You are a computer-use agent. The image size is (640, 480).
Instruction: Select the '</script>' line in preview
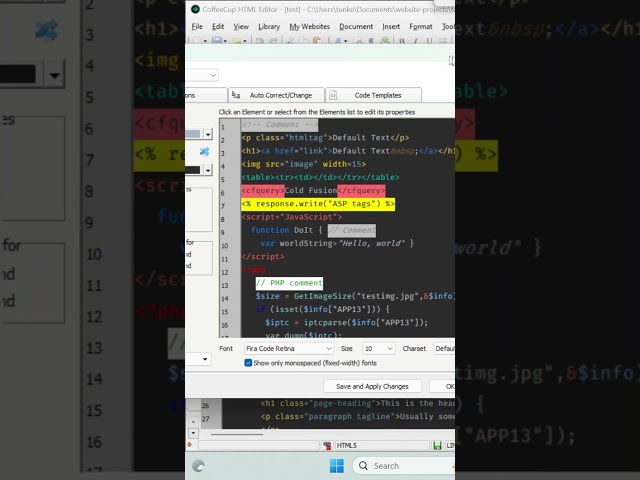[x=263, y=256]
